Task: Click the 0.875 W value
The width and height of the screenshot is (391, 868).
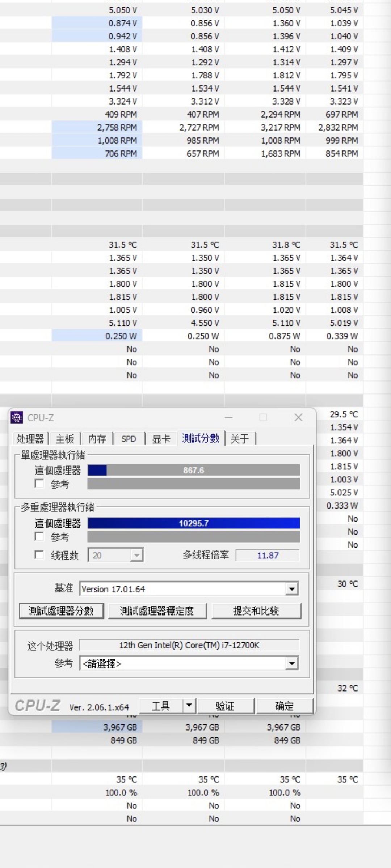Action: pos(285,336)
